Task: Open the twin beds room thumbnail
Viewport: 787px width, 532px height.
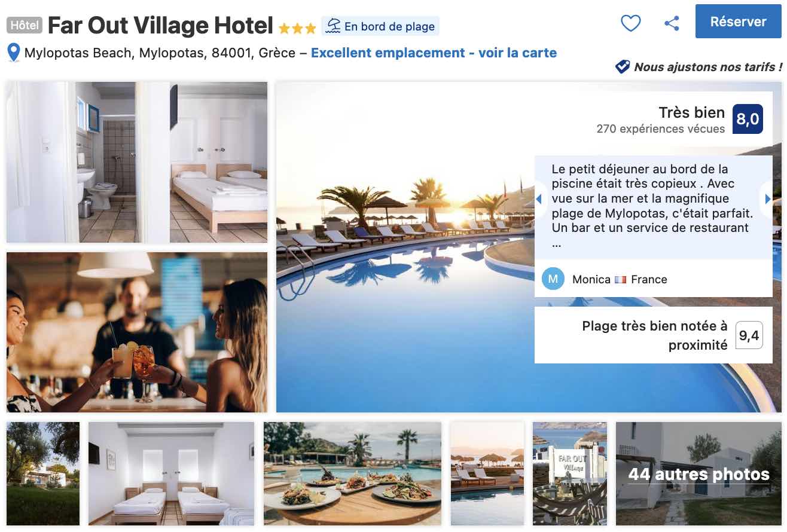Action: 171,474
